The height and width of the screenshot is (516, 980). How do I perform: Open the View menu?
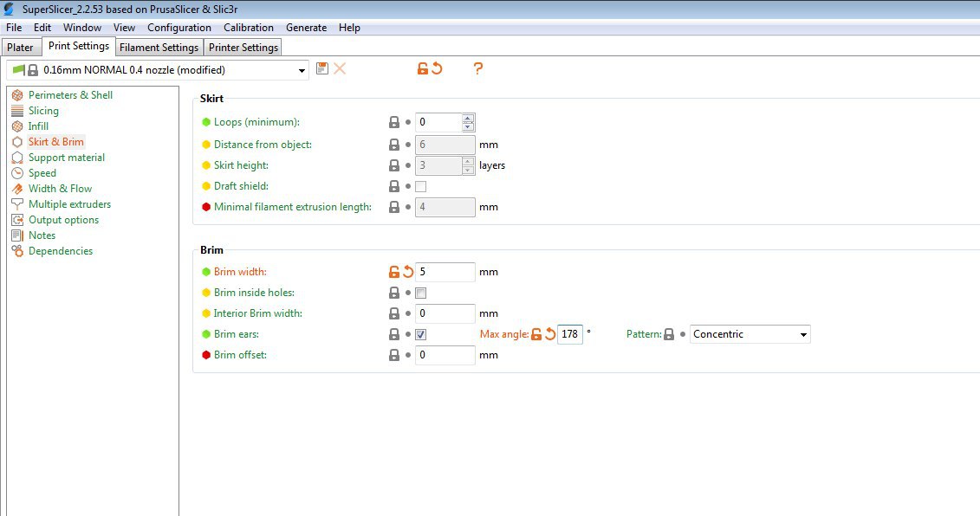coord(124,28)
